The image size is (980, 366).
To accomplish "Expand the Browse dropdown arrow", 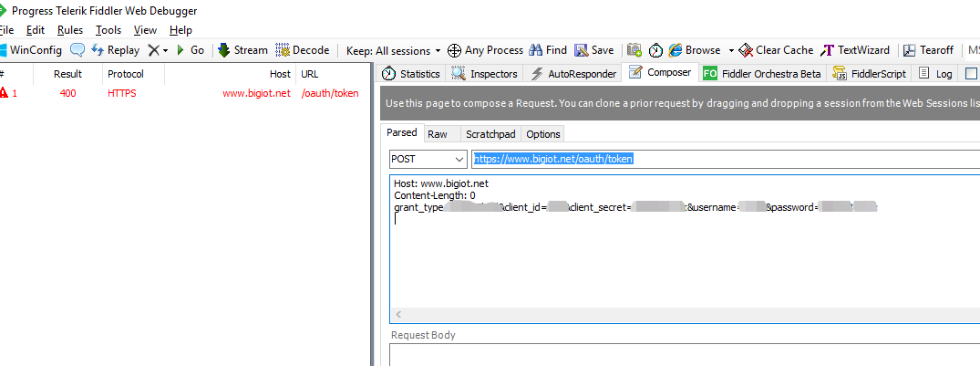I will pyautogui.click(x=731, y=50).
